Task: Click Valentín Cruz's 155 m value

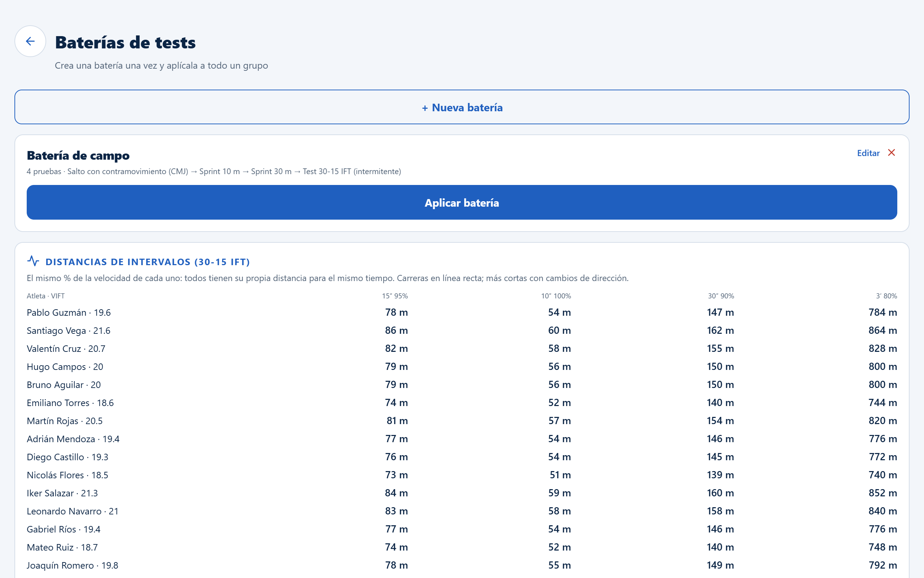Action: (720, 348)
